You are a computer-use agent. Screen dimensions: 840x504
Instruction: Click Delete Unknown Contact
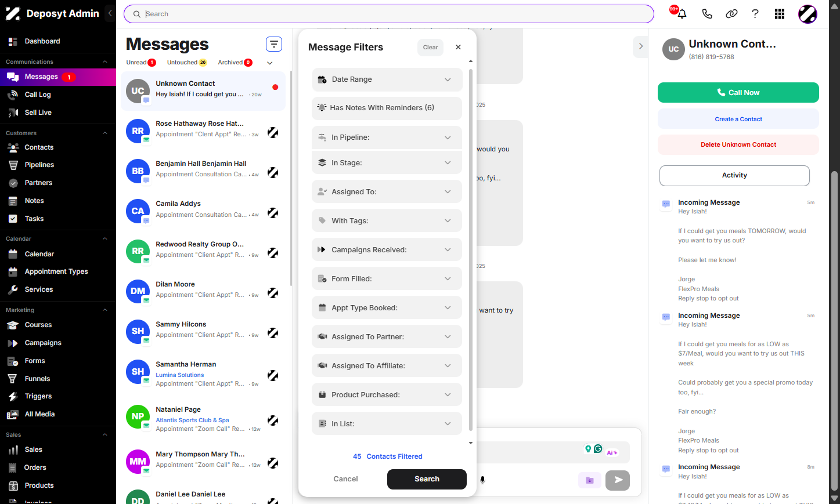738,145
